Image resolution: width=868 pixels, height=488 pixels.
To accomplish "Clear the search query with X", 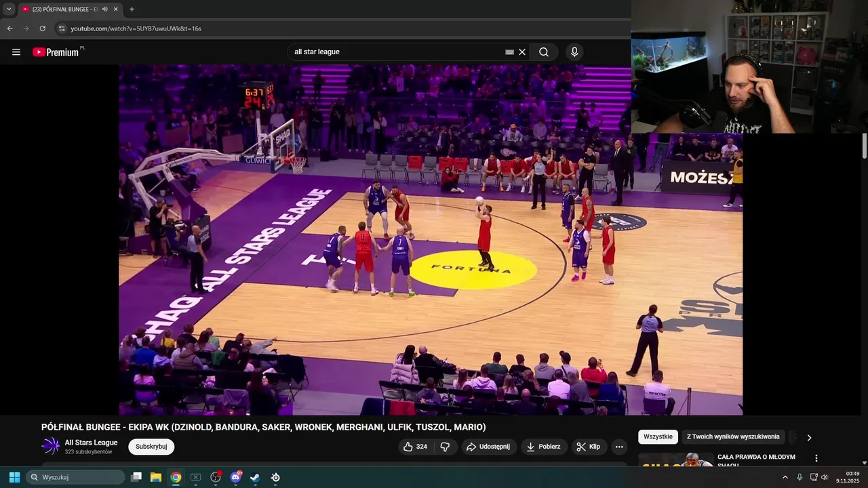I will point(522,52).
